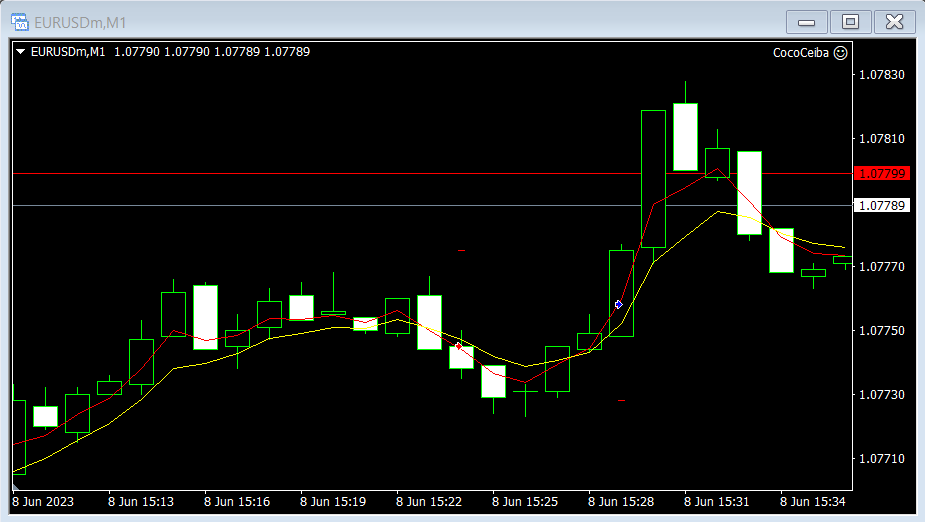Select the red 1.07799 price label
The width and height of the screenshot is (925, 522).
(x=881, y=173)
